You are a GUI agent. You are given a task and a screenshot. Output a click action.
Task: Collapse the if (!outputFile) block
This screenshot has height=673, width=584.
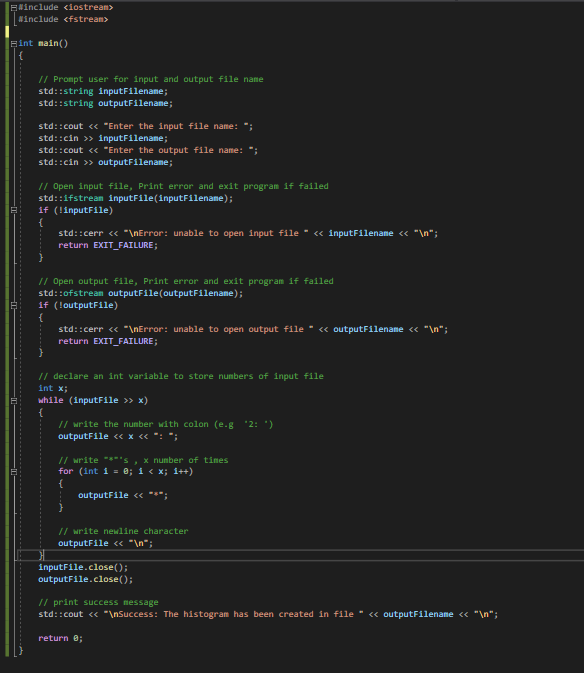[14, 306]
